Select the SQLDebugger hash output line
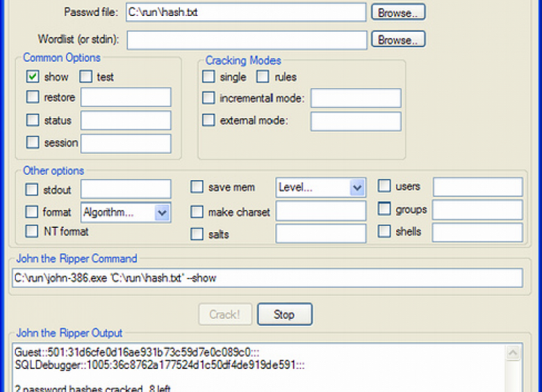Screen dimensions: 542x392 click(x=159, y=365)
